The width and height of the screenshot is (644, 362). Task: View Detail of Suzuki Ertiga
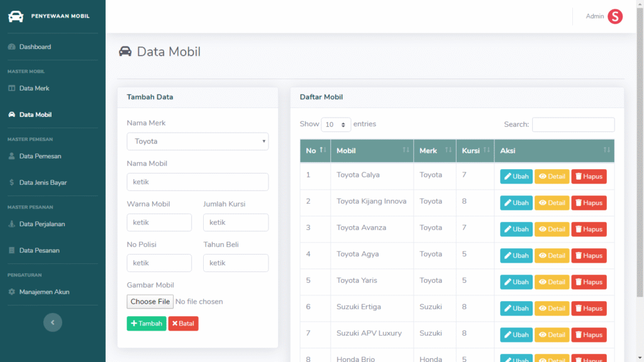pos(552,308)
